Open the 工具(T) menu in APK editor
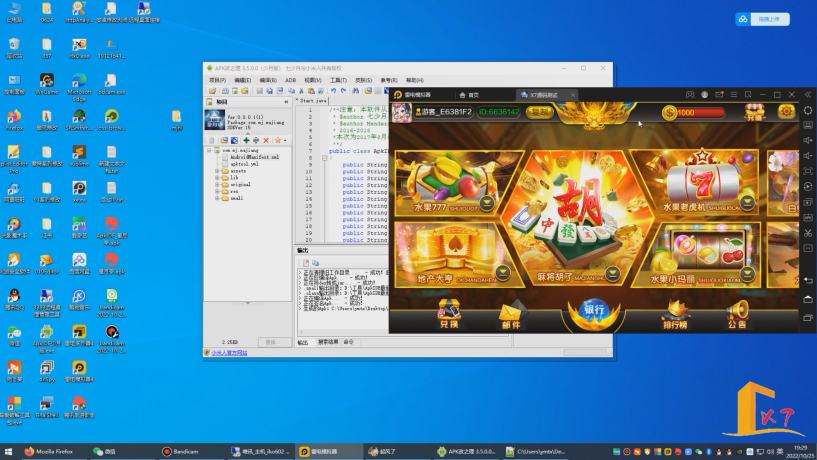The image size is (817, 460). (x=338, y=80)
